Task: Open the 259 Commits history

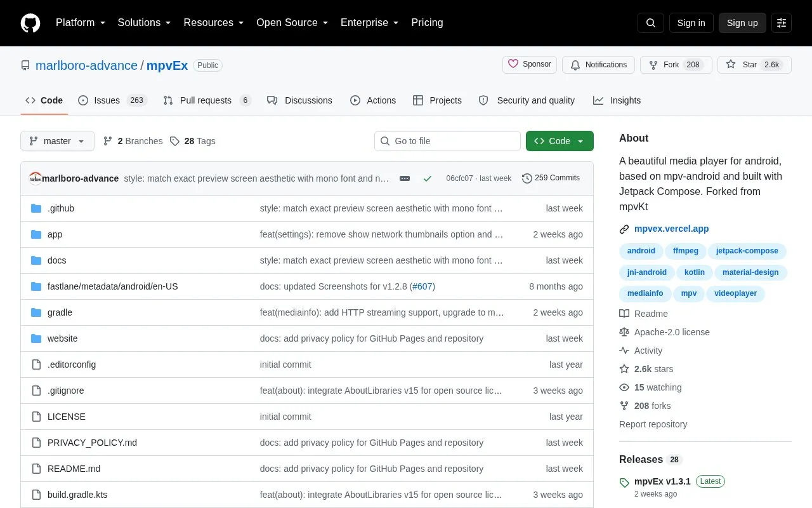Action: coord(551,178)
